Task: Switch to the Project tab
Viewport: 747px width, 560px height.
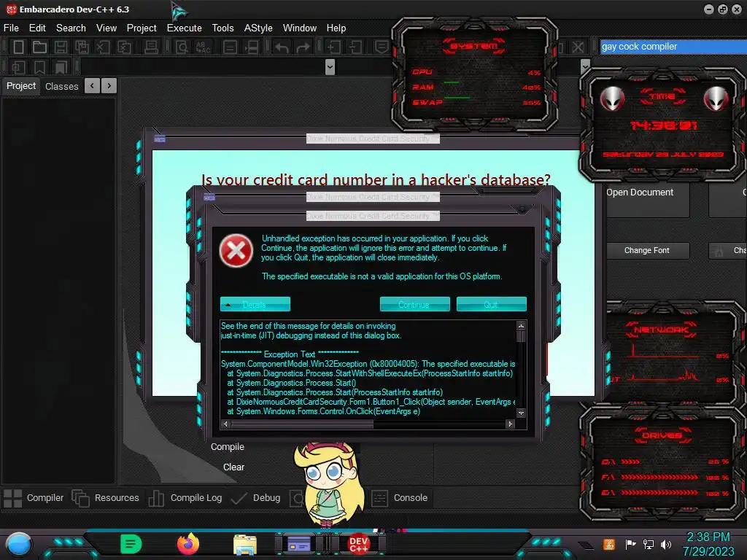Action: pos(21,86)
